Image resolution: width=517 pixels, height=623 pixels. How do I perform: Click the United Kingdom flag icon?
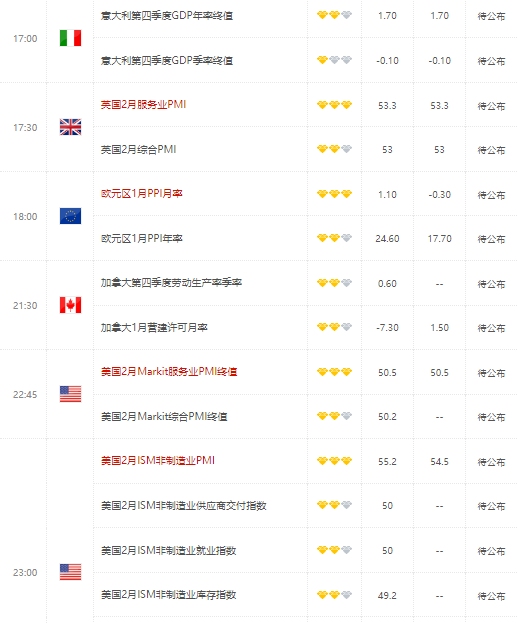click(x=70, y=127)
